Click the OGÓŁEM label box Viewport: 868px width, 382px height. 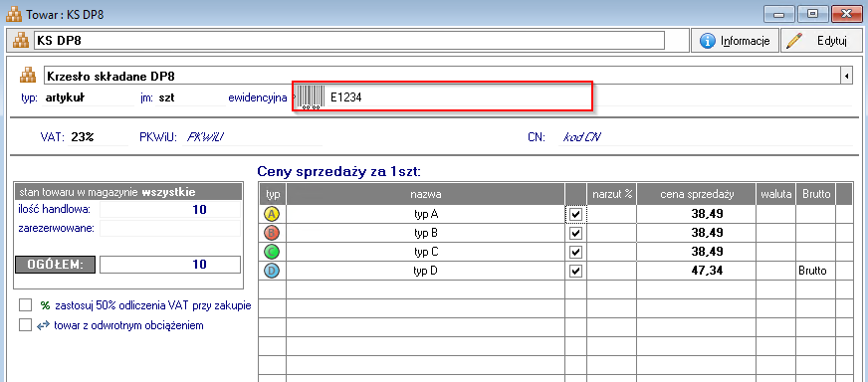coord(55,265)
